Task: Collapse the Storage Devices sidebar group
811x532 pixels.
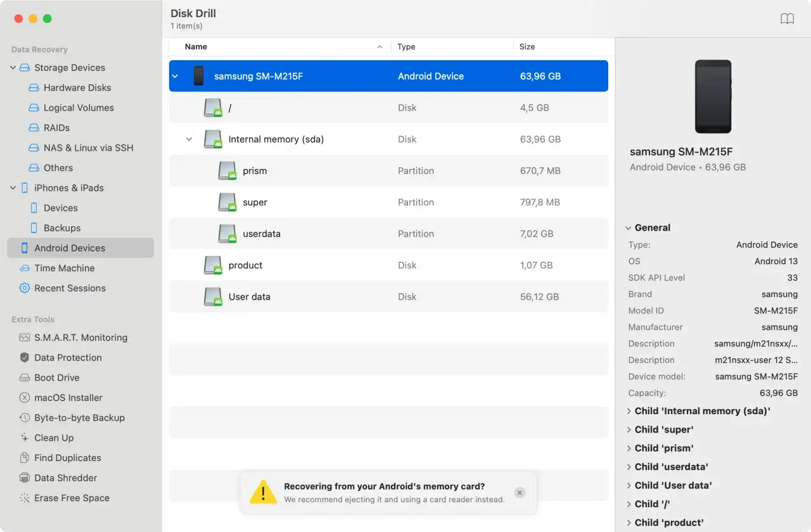Action: click(13, 68)
